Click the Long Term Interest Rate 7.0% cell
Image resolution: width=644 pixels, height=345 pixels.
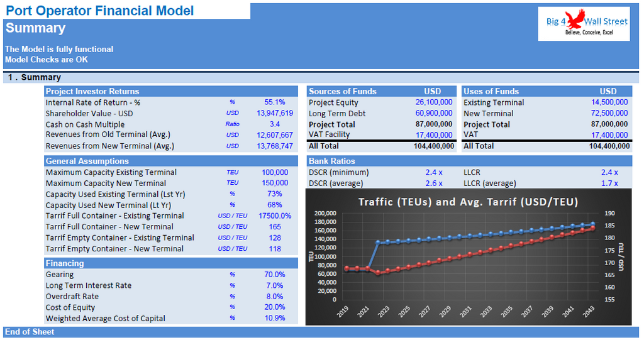[x=275, y=285]
